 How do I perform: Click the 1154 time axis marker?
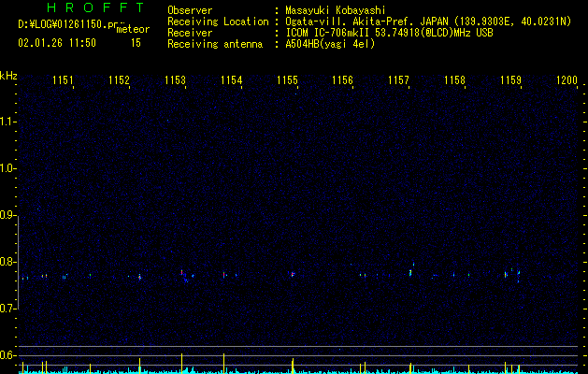pos(232,80)
